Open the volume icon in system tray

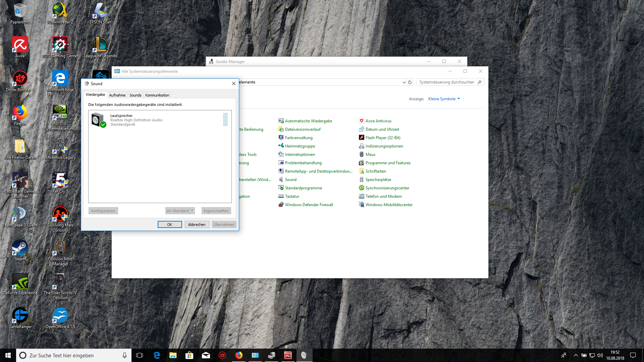[600, 355]
